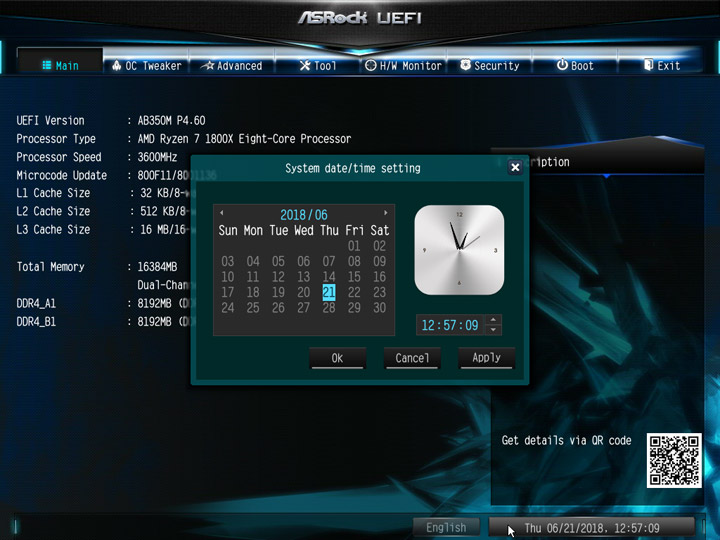Increase time with up stepper arrow

click(493, 320)
